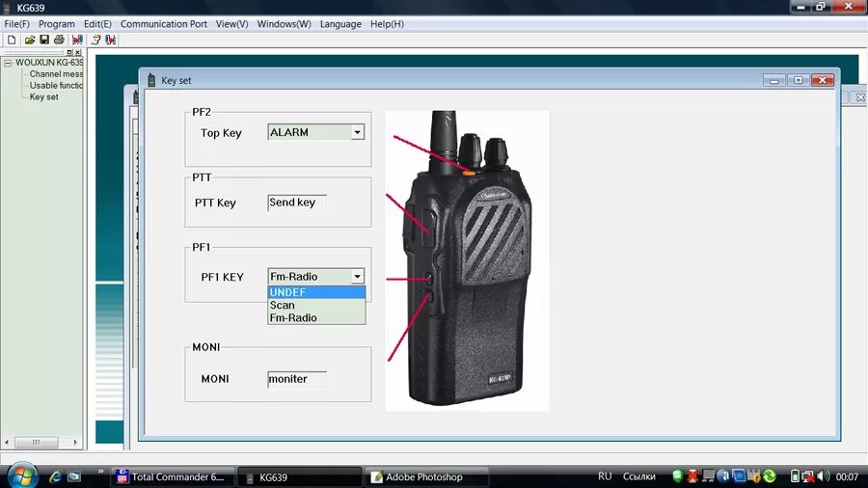Open the View(V) menu
The height and width of the screenshot is (488, 868).
click(231, 24)
